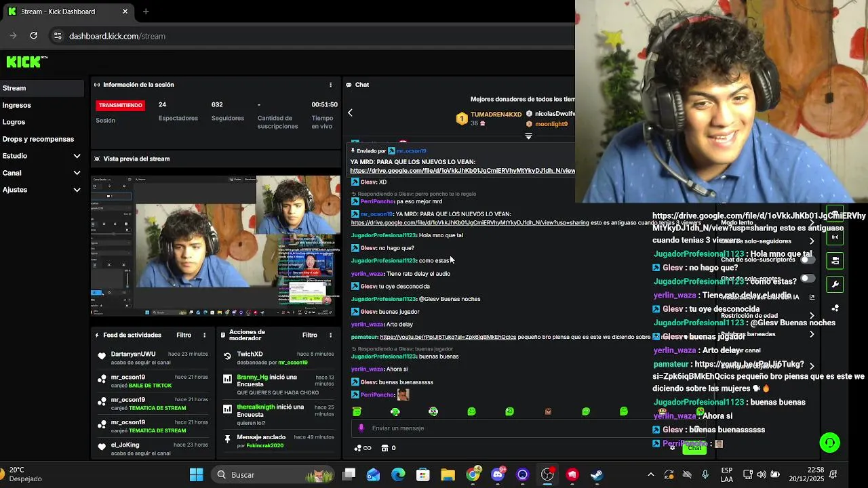The width and height of the screenshot is (868, 488).
Task: Click the Stream - Kick Dashboard browser tab
Action: pos(68,12)
